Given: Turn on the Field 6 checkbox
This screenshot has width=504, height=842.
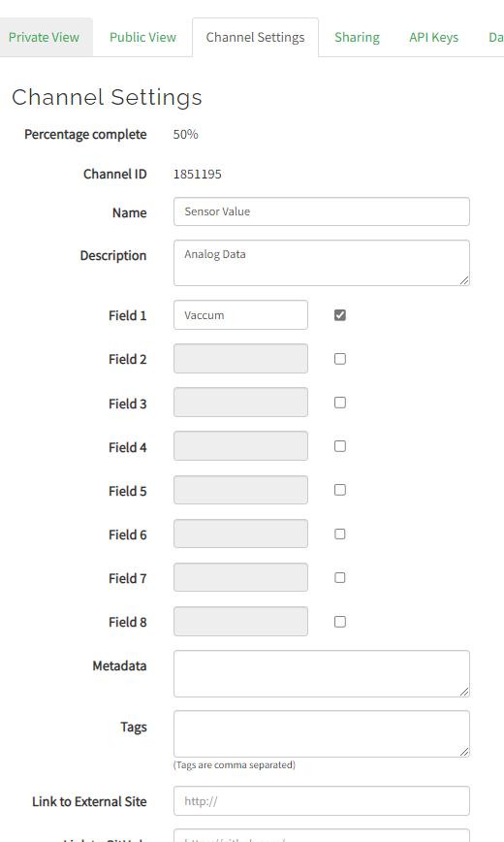Looking at the screenshot, I should tap(340, 534).
